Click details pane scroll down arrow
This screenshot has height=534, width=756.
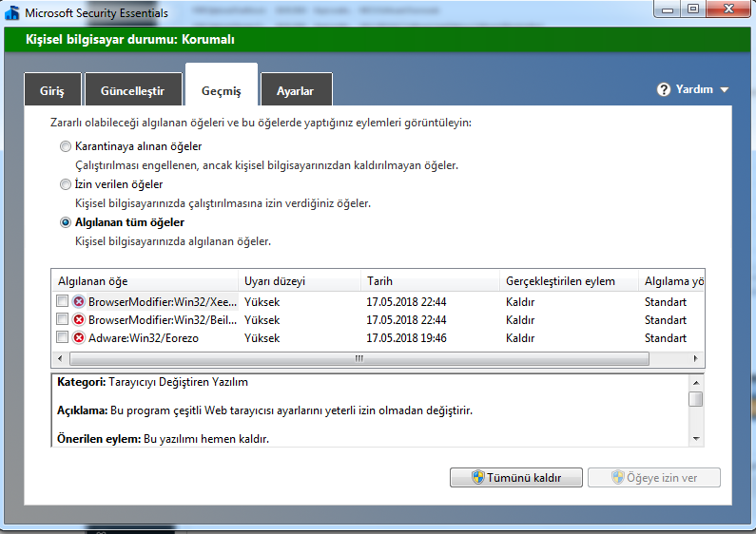(x=696, y=439)
